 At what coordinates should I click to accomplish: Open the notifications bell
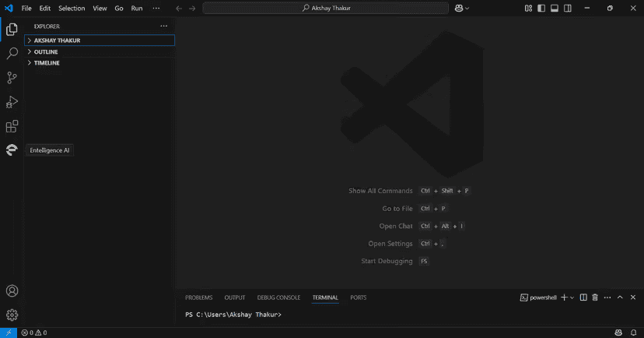click(634, 333)
